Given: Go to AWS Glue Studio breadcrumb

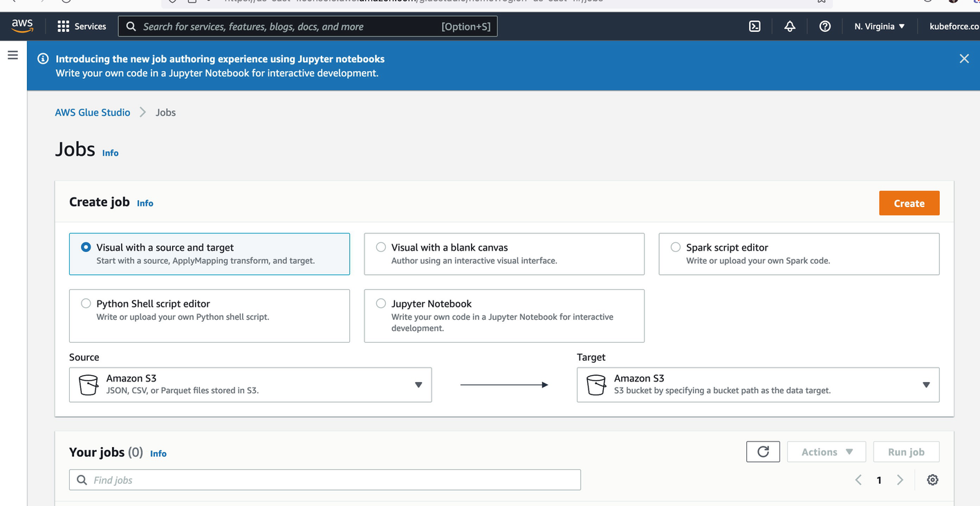Looking at the screenshot, I should point(93,112).
